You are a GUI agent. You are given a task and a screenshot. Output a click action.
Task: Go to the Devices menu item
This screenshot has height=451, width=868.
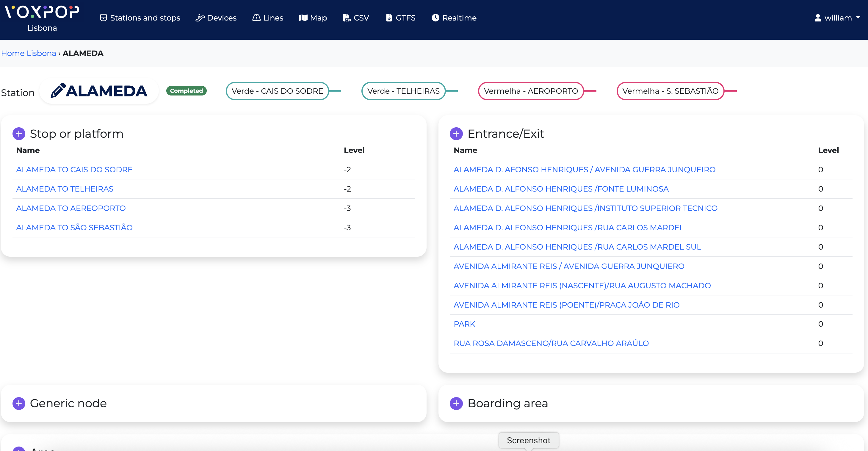click(x=216, y=18)
